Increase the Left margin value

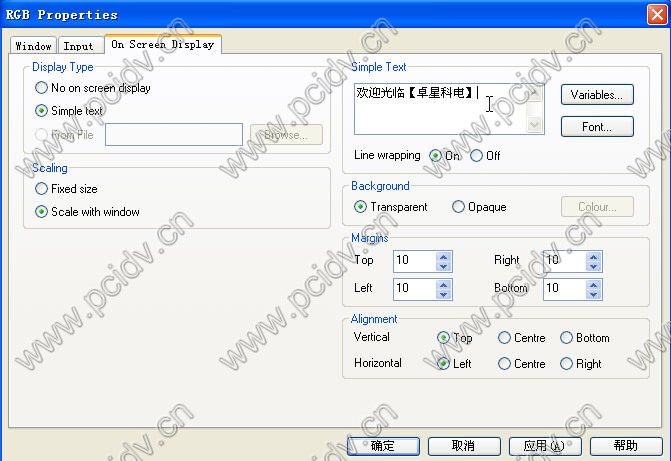444,285
